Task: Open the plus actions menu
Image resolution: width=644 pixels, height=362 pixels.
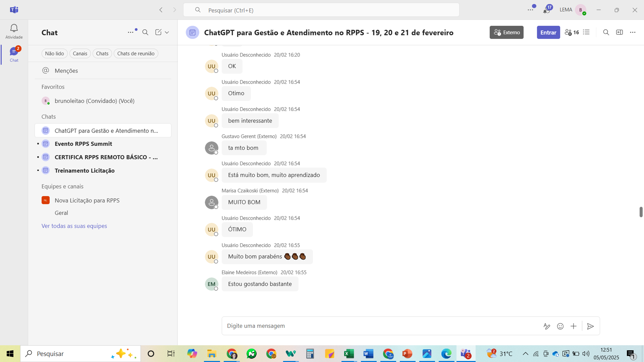Action: (573, 326)
